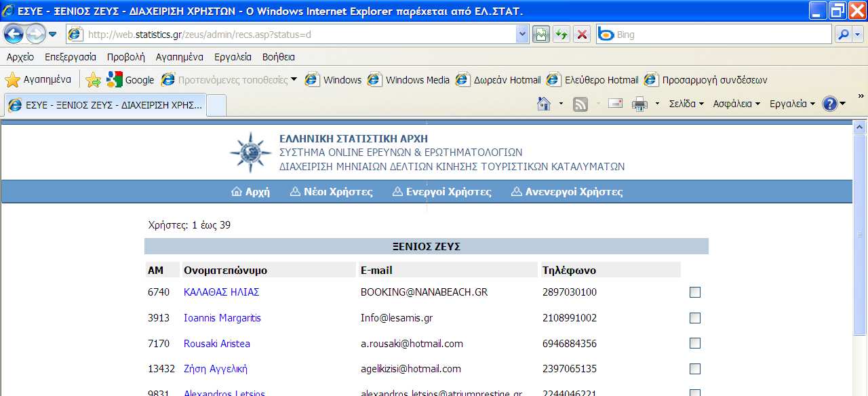Click the Add to Favorites Bar icon
This screenshot has height=396, width=868.
click(x=94, y=80)
